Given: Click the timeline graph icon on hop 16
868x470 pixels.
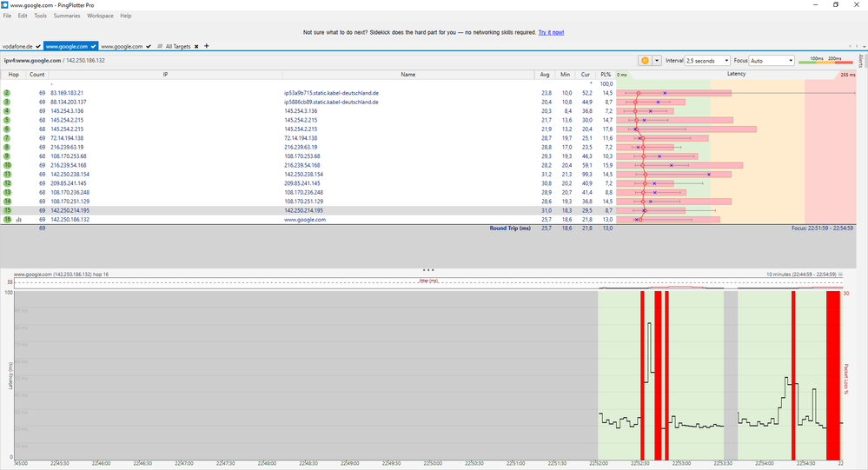Looking at the screenshot, I should click(19, 220).
